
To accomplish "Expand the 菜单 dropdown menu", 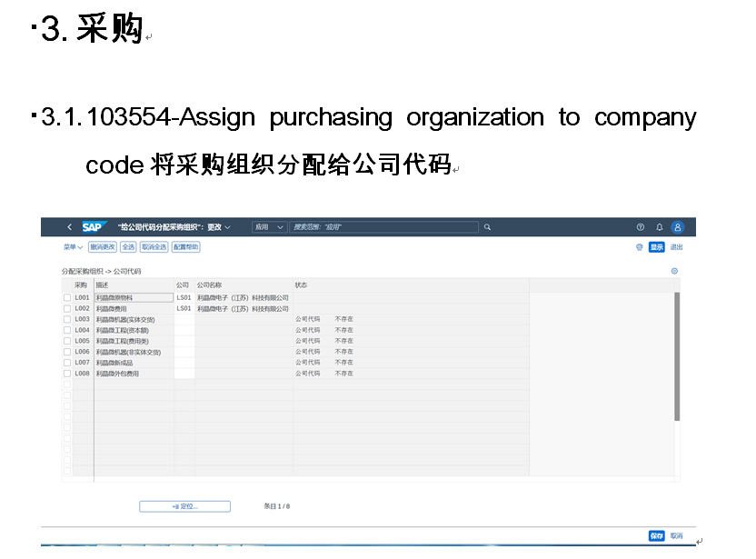I will pyautogui.click(x=73, y=247).
